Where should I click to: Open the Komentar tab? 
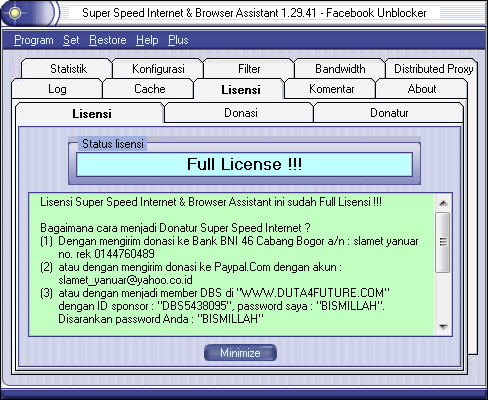pyautogui.click(x=331, y=89)
